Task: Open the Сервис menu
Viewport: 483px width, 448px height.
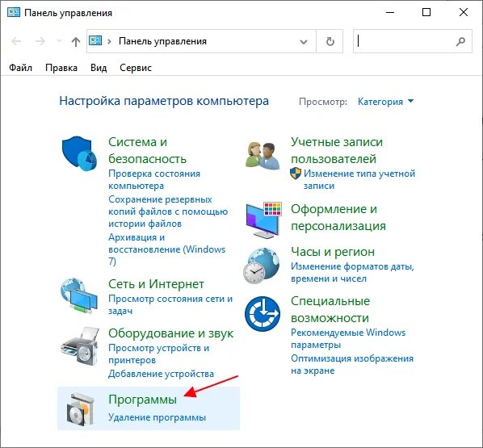Action: coord(136,68)
